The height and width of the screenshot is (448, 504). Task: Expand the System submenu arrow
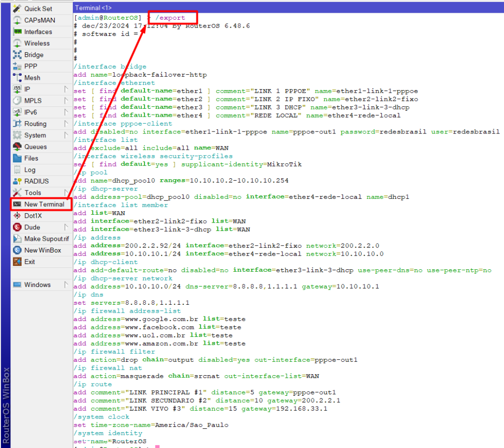pos(66,135)
